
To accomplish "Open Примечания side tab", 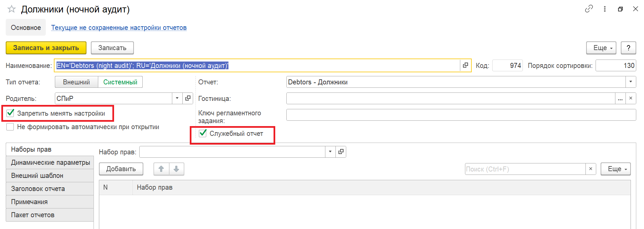I will (x=50, y=202).
